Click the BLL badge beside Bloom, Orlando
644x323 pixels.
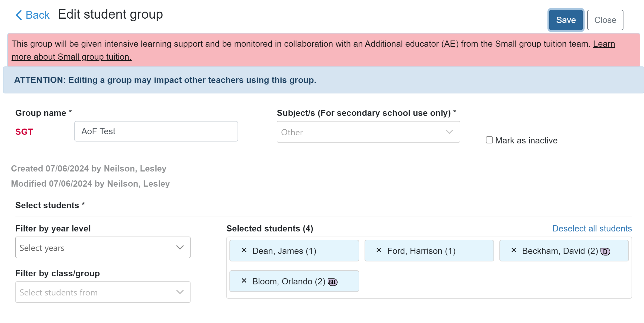tap(332, 282)
